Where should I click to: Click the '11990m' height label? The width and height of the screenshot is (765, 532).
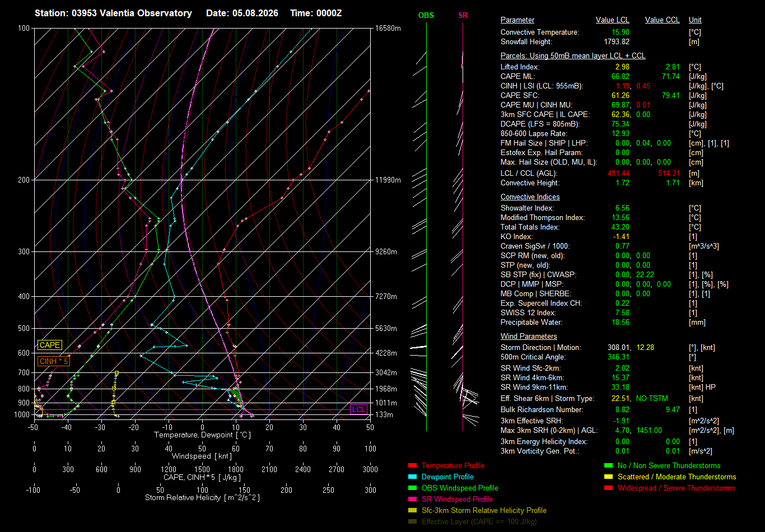tap(388, 180)
